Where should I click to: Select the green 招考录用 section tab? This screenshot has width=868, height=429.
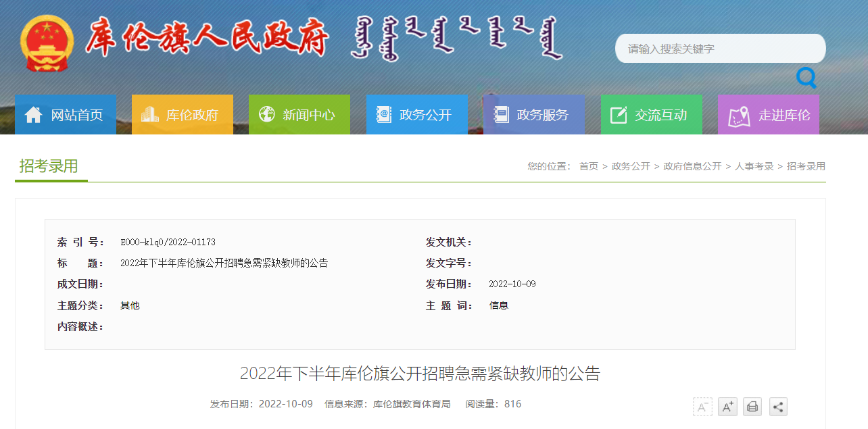click(x=49, y=166)
